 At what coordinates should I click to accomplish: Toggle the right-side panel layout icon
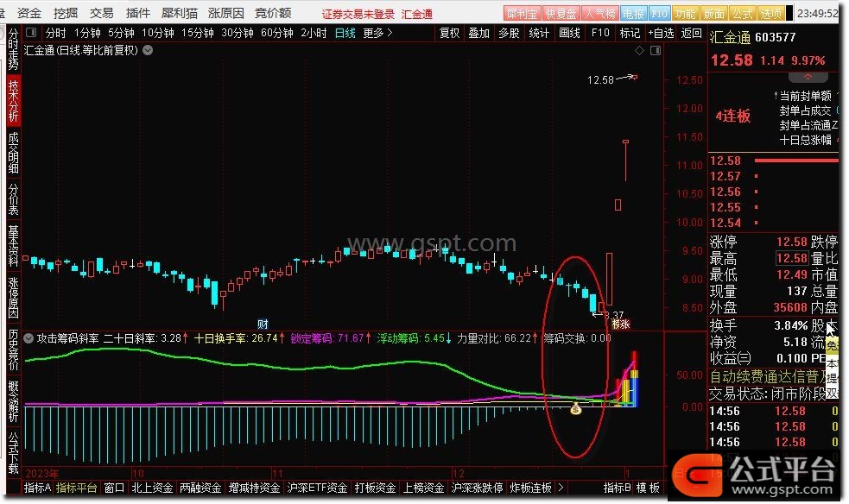pos(656,50)
